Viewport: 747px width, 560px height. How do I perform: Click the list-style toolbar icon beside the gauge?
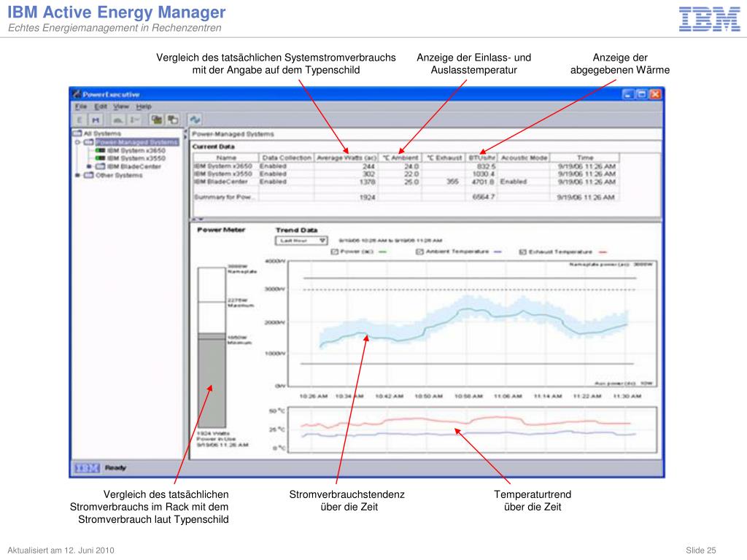(x=134, y=120)
